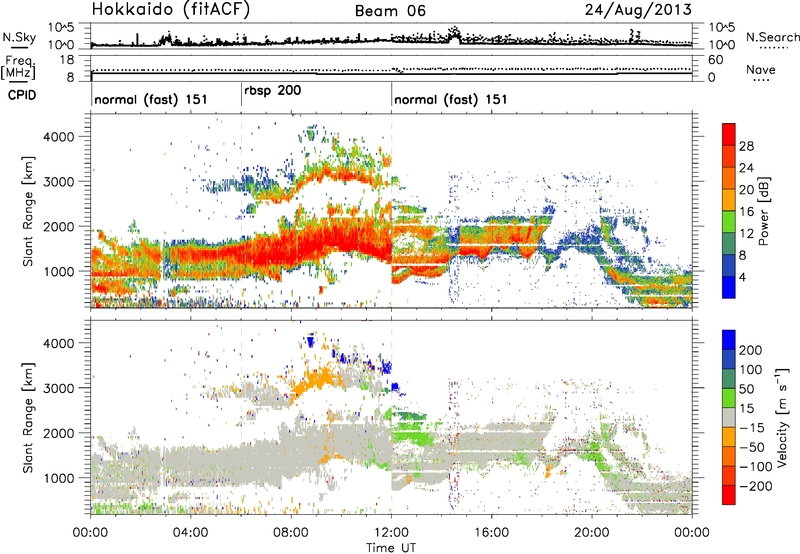Screen dimensions: 800x554
Task: Click the 'Beam 06' label
Action: point(390,11)
